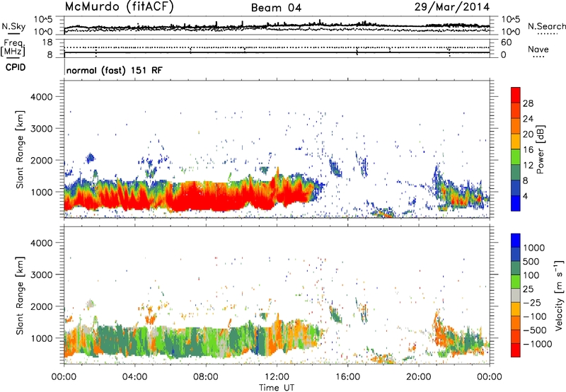Select the Beam 04 header text
This screenshot has height=392, width=566.
(x=276, y=8)
